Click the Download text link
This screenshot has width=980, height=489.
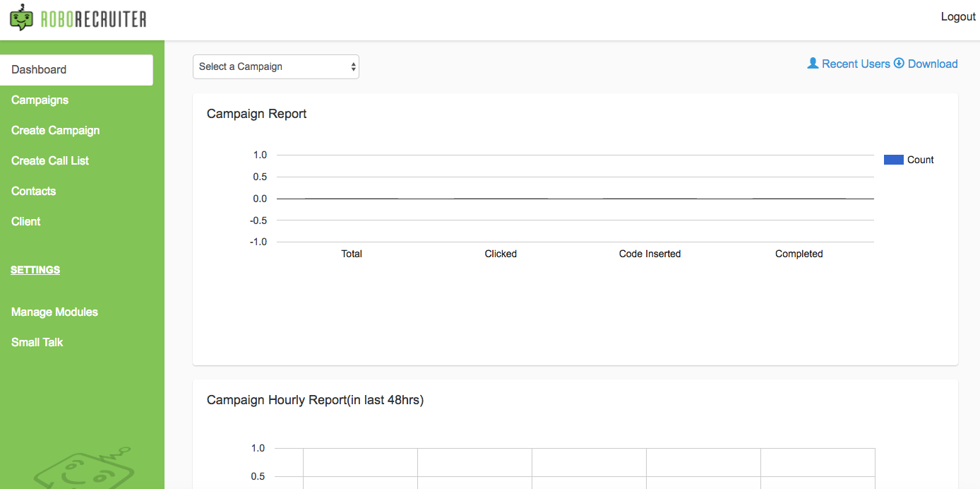(x=933, y=64)
